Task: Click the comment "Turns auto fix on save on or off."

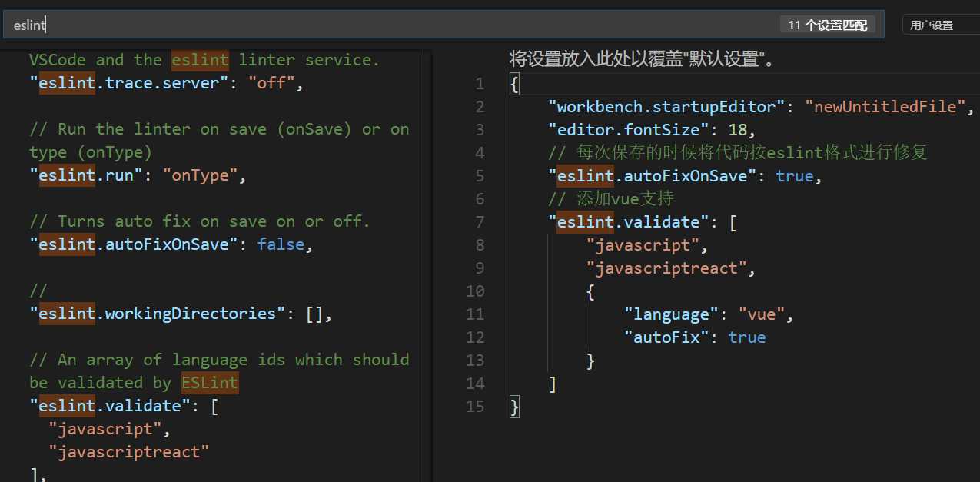Action: [x=200, y=221]
